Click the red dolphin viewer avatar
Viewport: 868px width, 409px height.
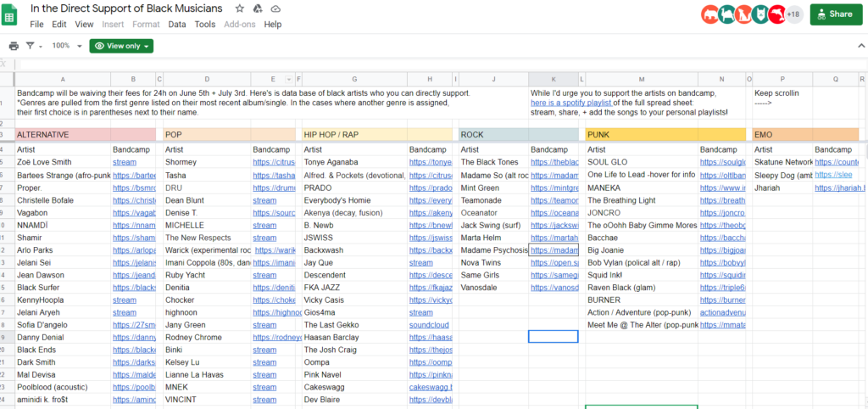[777, 14]
